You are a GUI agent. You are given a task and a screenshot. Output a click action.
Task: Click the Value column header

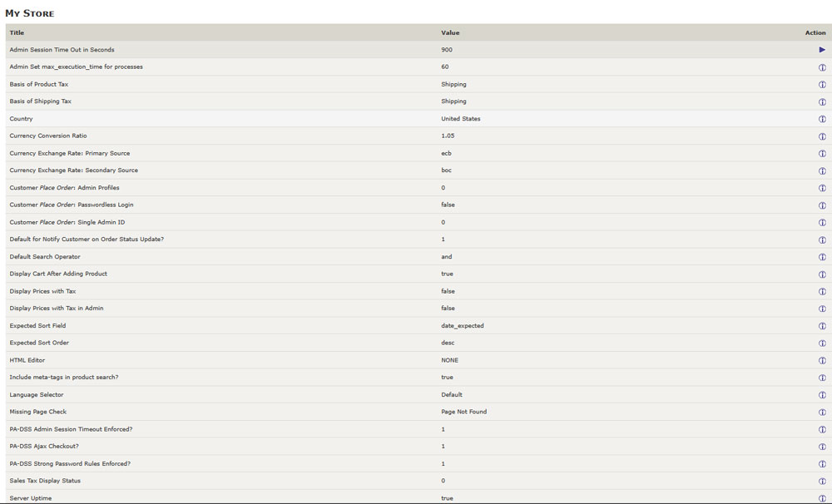click(450, 32)
